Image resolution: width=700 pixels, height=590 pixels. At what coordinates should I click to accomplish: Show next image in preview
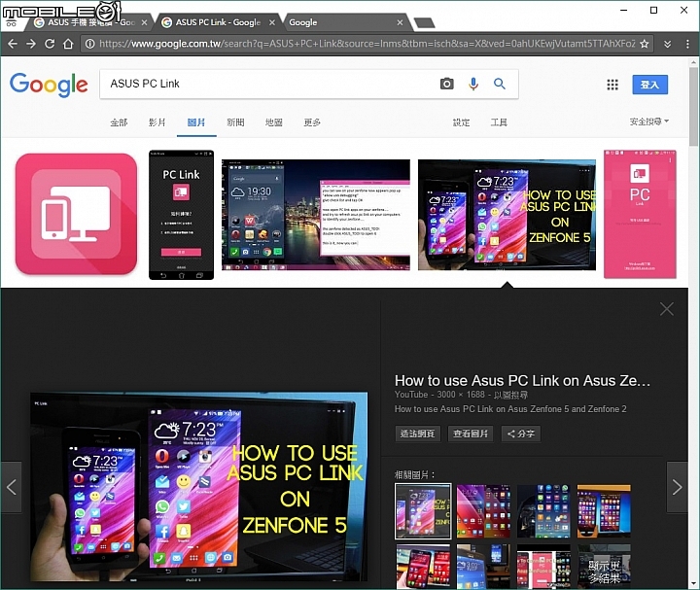coord(677,487)
